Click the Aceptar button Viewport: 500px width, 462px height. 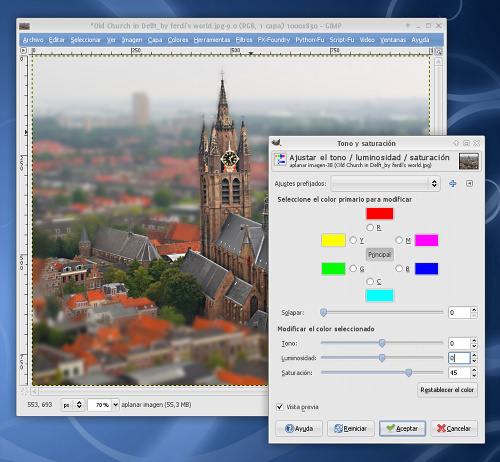(x=402, y=428)
